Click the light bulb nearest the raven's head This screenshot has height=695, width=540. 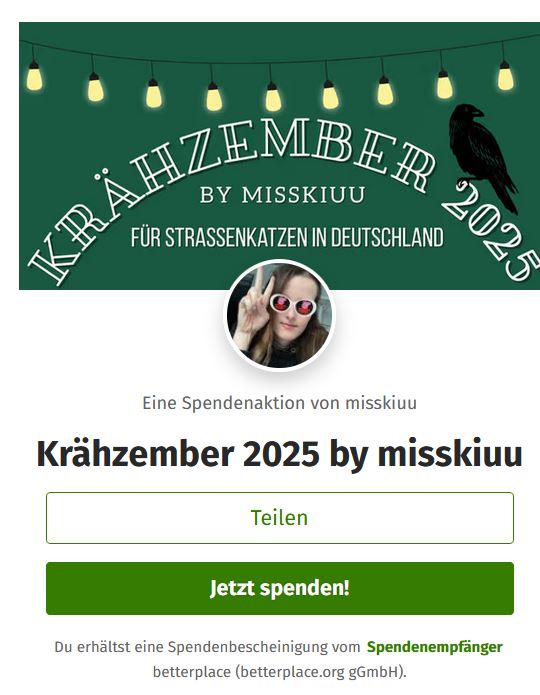click(x=445, y=84)
